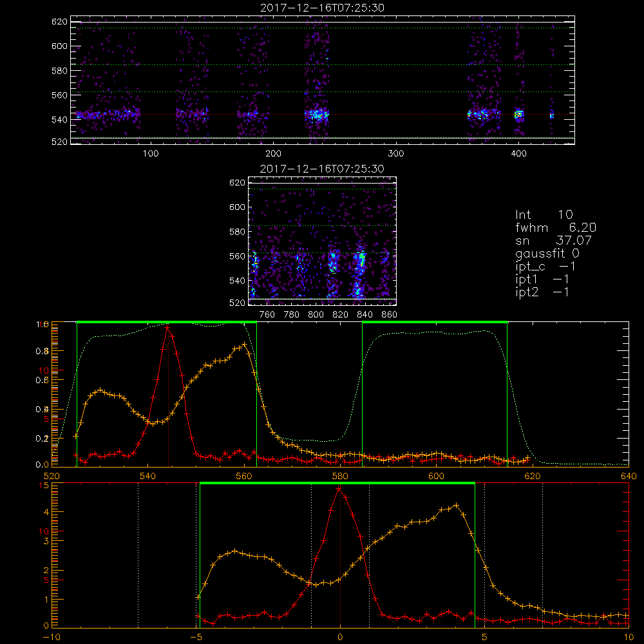Click the thick green bar spanning 525–562 in profile plot
Viewport: 644px width, 644px height.
point(167,322)
